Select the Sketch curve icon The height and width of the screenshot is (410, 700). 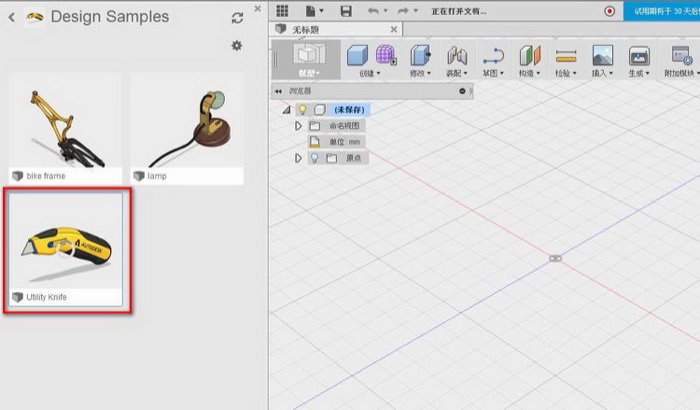(x=493, y=56)
